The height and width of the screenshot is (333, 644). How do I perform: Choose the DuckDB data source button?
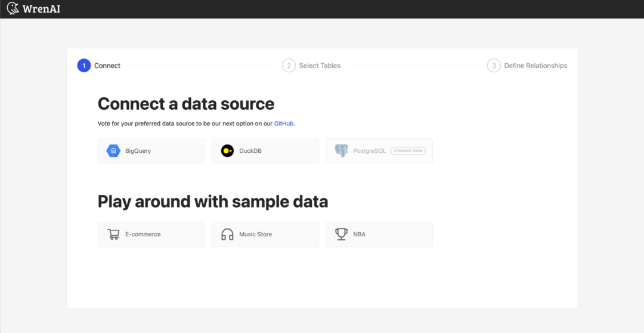tap(265, 151)
